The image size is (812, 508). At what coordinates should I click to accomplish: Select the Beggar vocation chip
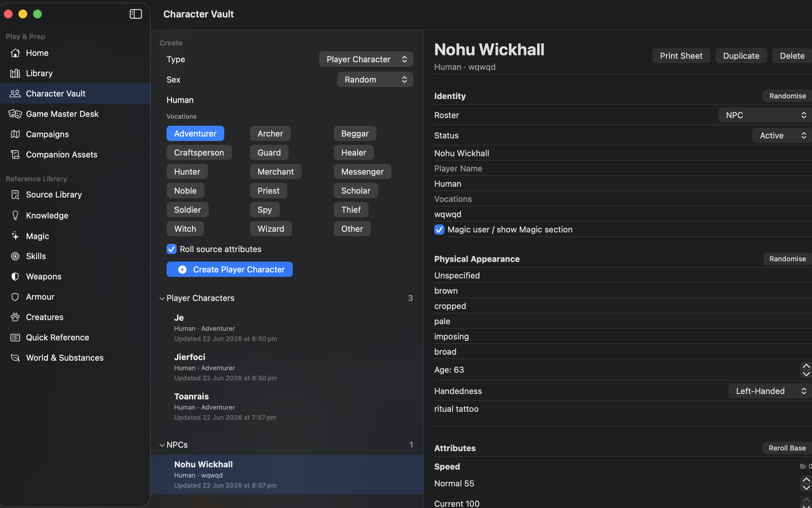click(x=355, y=133)
